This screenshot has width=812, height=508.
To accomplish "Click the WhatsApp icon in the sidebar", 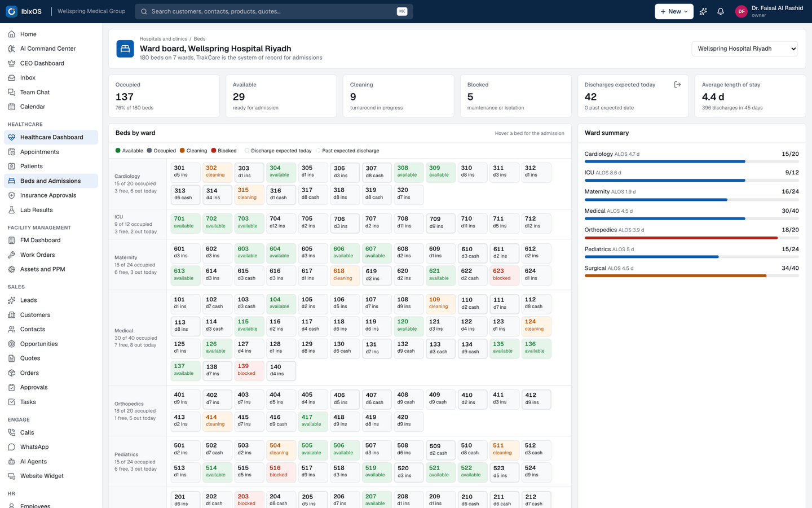I will pyautogui.click(x=11, y=447).
